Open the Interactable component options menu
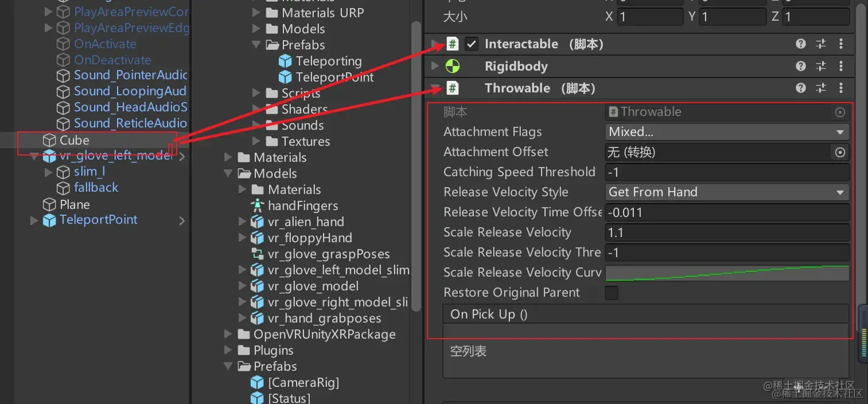This screenshot has width=868, height=404. [841, 44]
